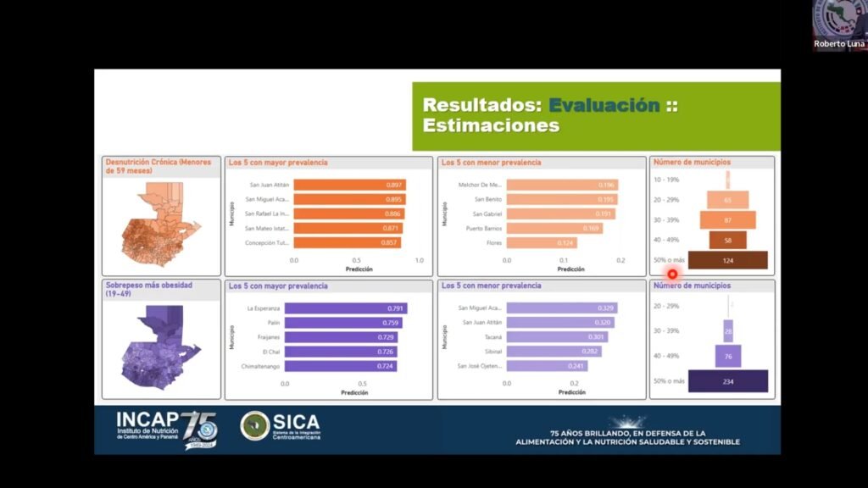The height and width of the screenshot is (488, 868).
Task: Click the 75 años anniversary emblem
Action: tap(200, 430)
